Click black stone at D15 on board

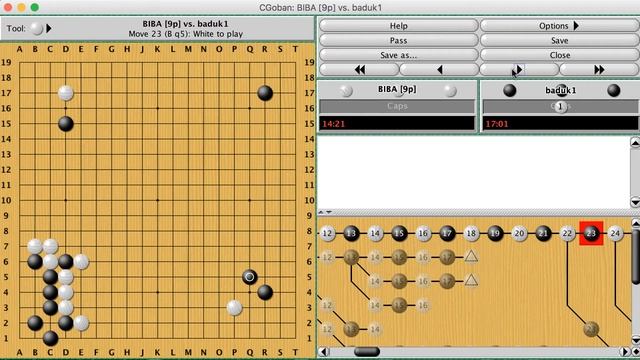coord(66,124)
